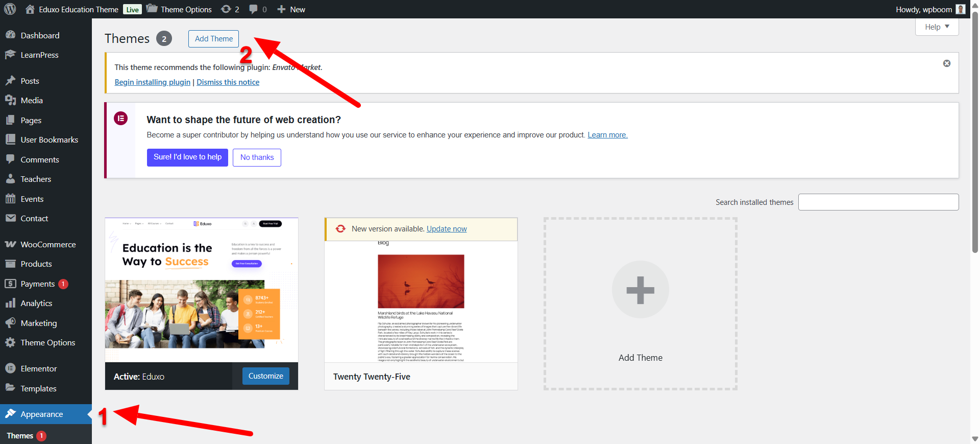Image resolution: width=980 pixels, height=444 pixels.
Task: Click Update now for Twenty Twenty-Five
Action: (x=447, y=229)
